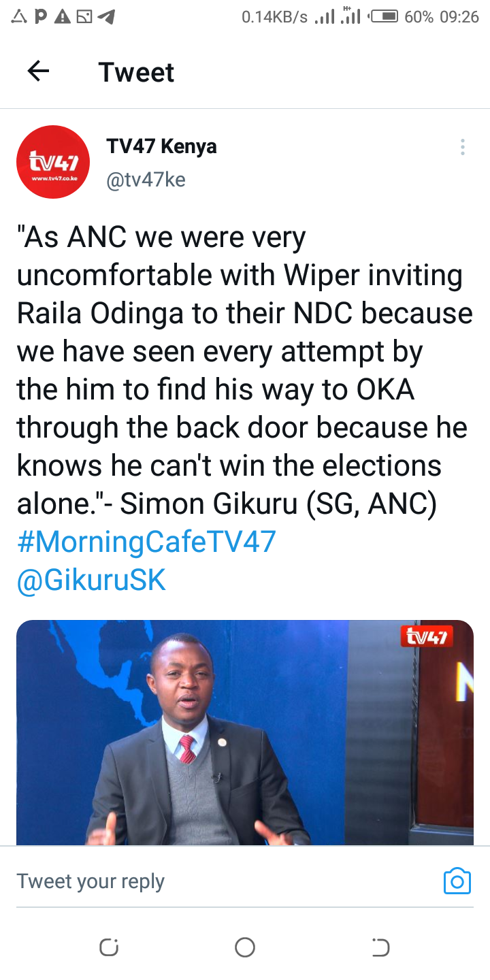Tap the TV47 red profile avatar
Viewport: 490px width, 980px height.
[53, 162]
